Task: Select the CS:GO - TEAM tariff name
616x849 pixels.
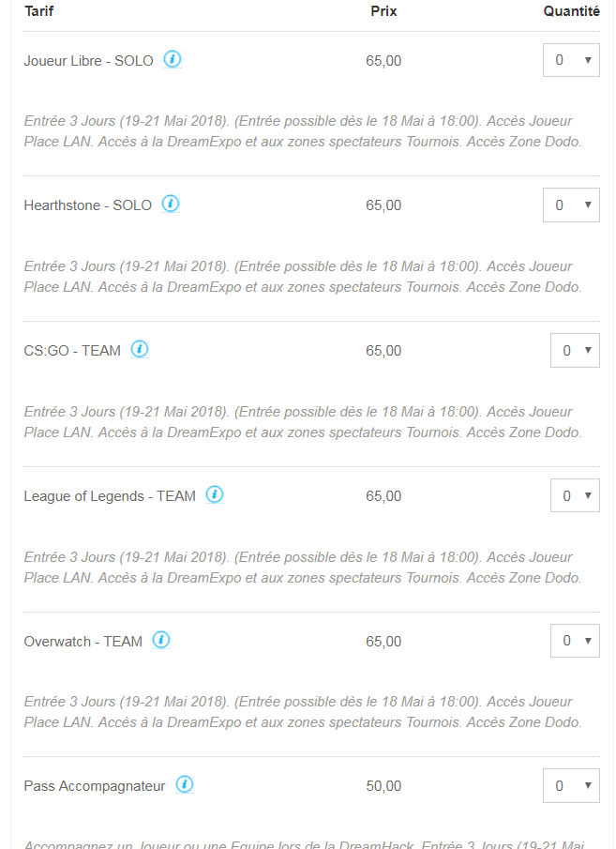Action: point(72,351)
